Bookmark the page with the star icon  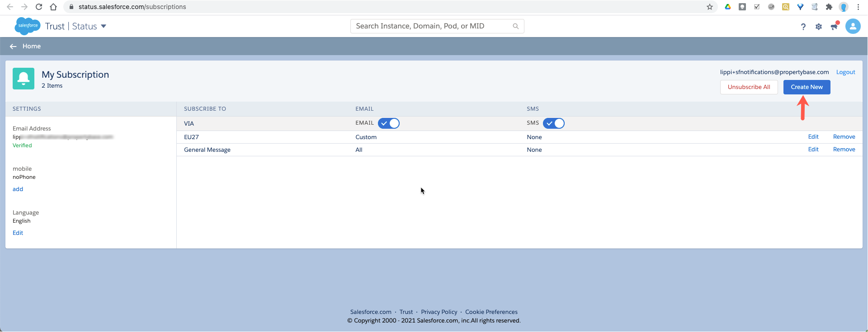pos(710,7)
